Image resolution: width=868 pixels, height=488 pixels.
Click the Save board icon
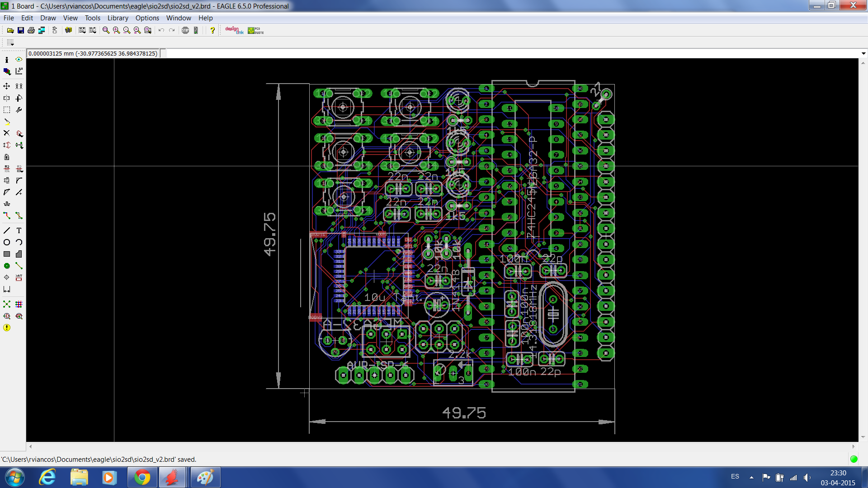(21, 30)
